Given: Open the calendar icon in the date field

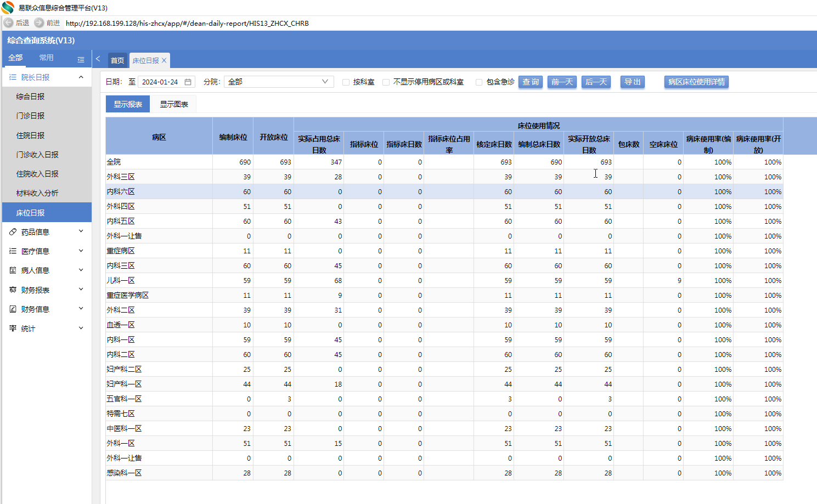Looking at the screenshot, I should (188, 82).
